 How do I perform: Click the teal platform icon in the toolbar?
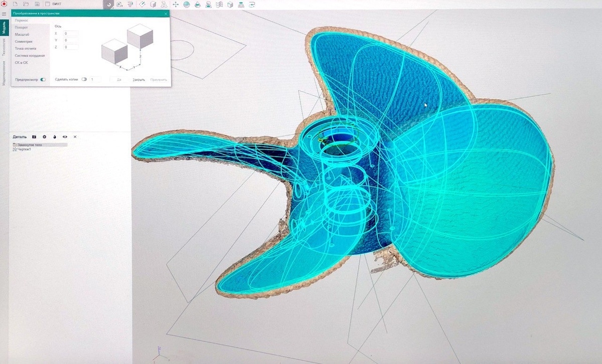coord(241,5)
